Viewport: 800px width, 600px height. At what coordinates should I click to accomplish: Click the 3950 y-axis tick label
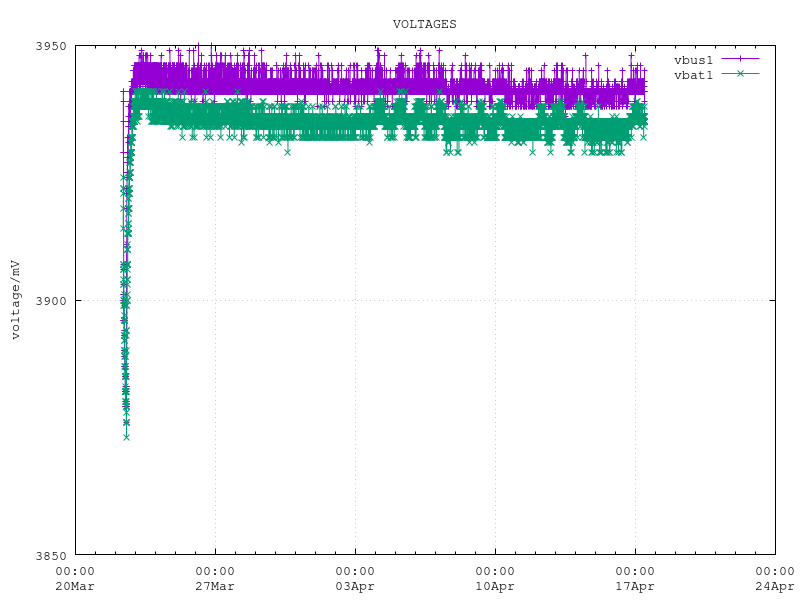[51, 46]
